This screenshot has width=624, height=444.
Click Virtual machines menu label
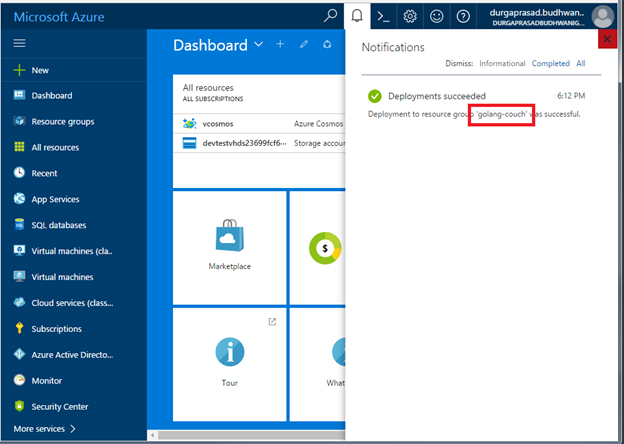(x=62, y=277)
